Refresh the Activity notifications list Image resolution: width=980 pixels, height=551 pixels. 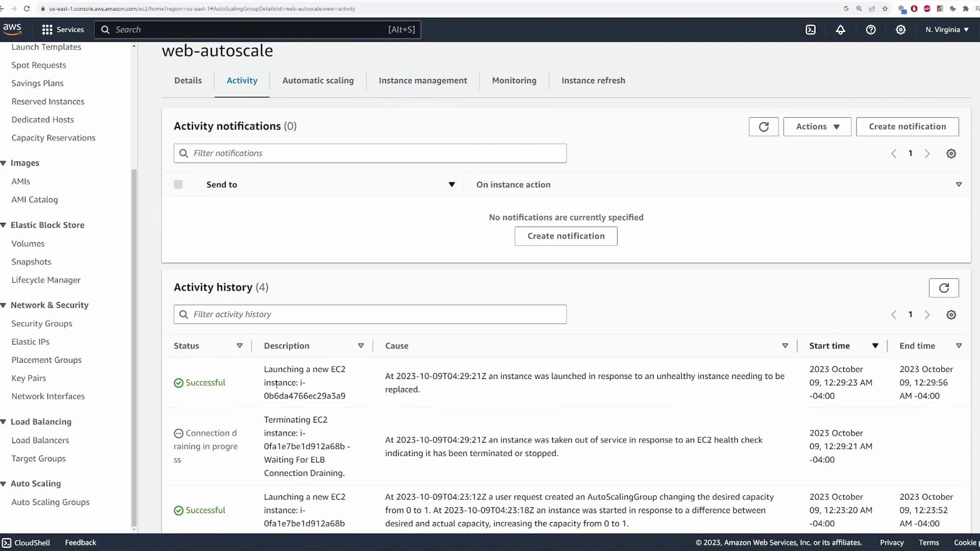tap(763, 127)
